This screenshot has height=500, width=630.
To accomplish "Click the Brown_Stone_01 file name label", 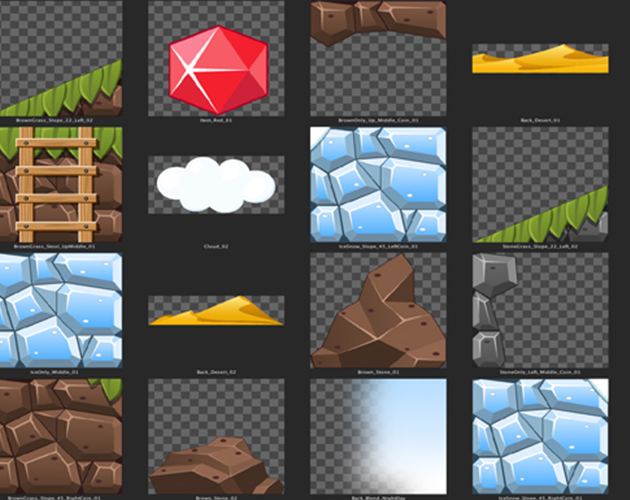I will [x=378, y=372].
